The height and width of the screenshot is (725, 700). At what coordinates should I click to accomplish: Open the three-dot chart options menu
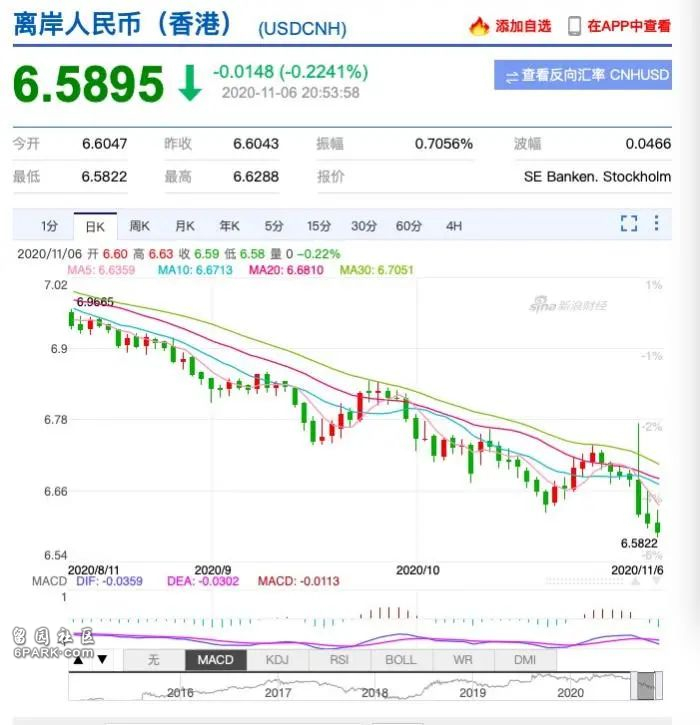[656, 223]
